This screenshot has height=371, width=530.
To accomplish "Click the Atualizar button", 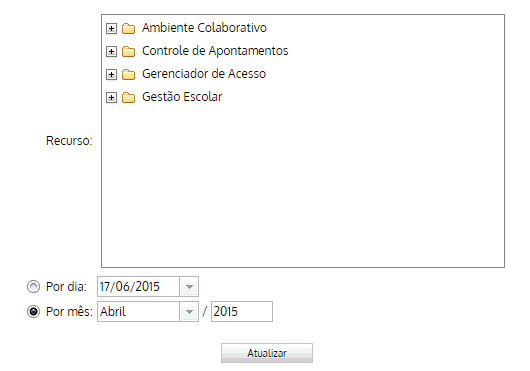I will [267, 353].
